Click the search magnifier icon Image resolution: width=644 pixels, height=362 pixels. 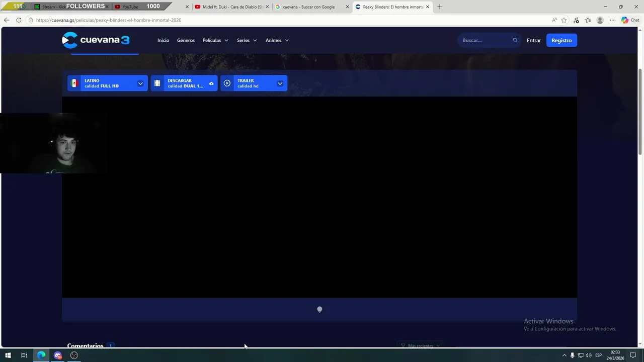coord(515,40)
